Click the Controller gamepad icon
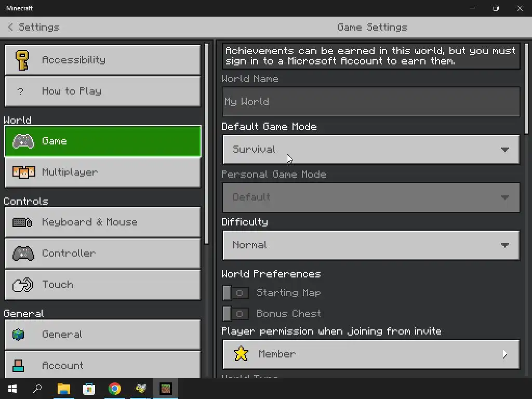Image resolution: width=532 pixels, height=399 pixels. click(x=23, y=254)
